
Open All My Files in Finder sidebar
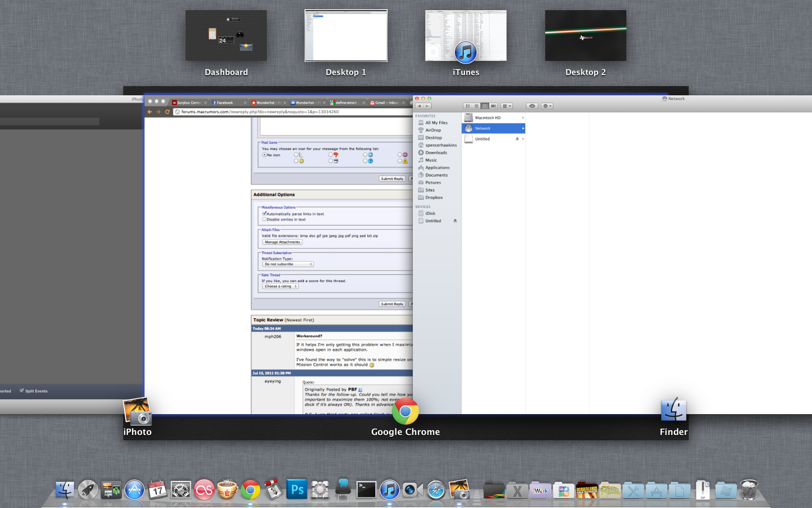click(437, 123)
